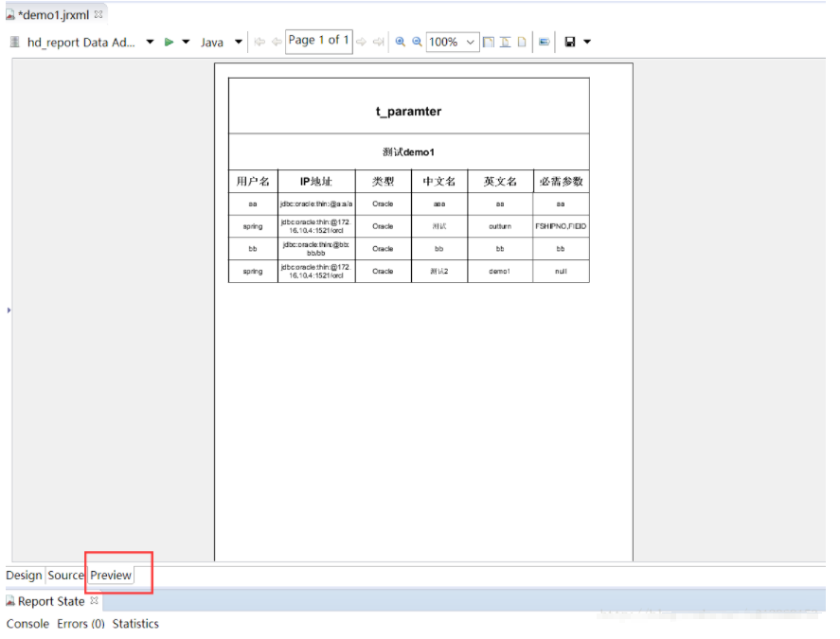Open the data adapter dropdown arrow

[x=150, y=42]
